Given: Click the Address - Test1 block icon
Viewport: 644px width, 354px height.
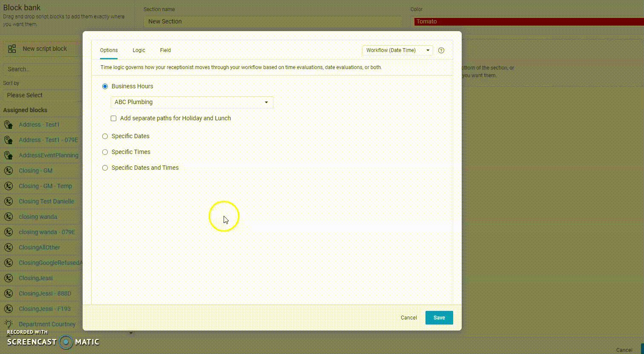Looking at the screenshot, I should pos(9,125).
